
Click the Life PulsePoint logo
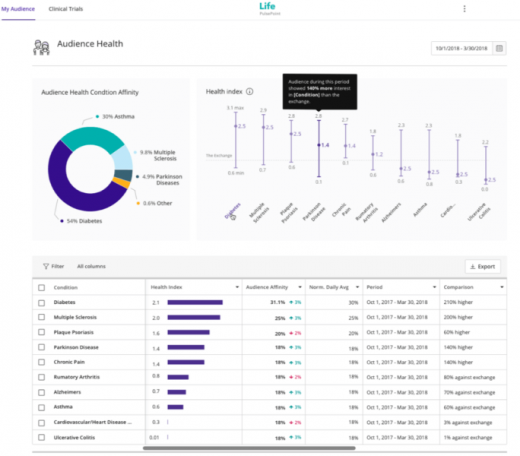tap(269, 9)
